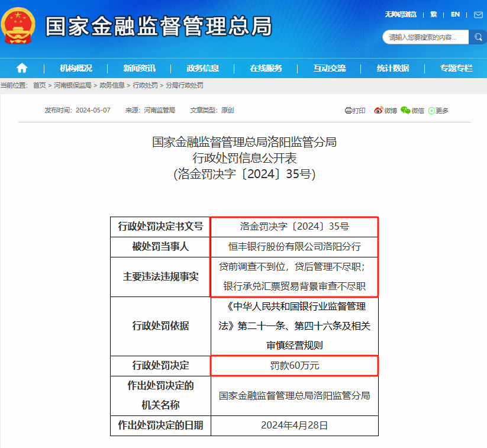Enable 无障碍浏览 accessibility mode
The image size is (487, 448).
click(401, 14)
